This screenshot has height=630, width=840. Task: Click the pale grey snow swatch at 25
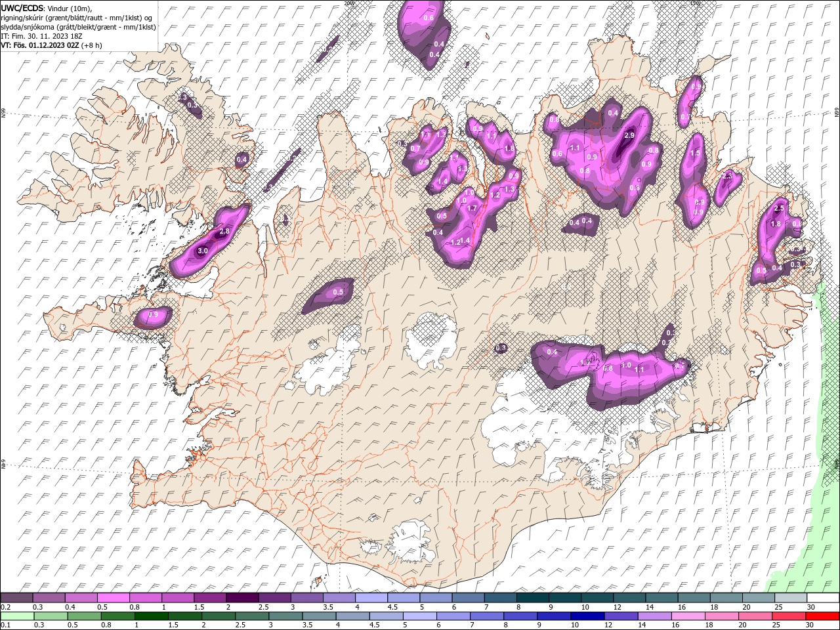click(791, 598)
